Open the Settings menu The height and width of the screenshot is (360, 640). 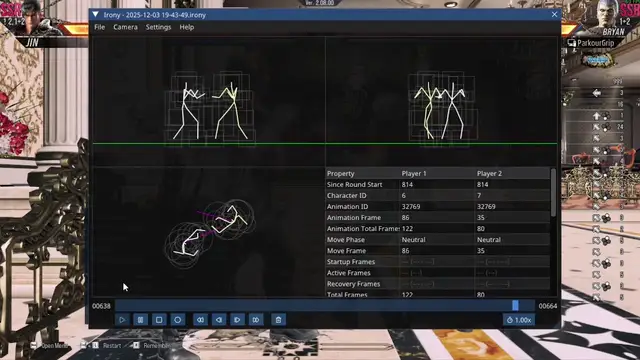[158, 27]
